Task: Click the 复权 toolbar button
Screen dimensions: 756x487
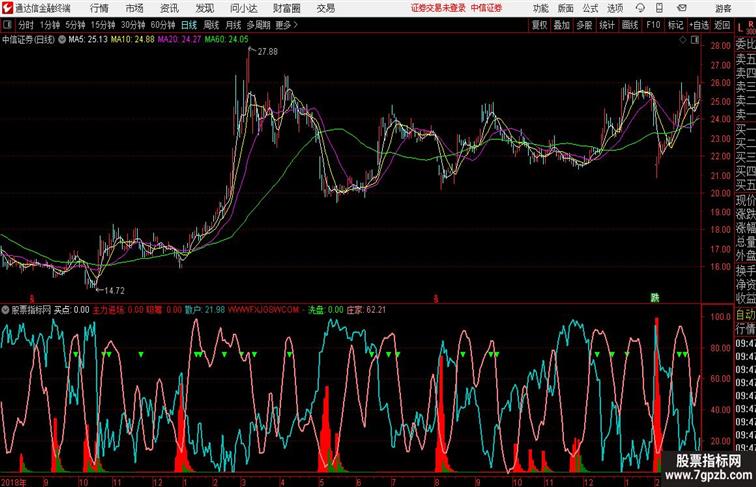Action: (540, 25)
